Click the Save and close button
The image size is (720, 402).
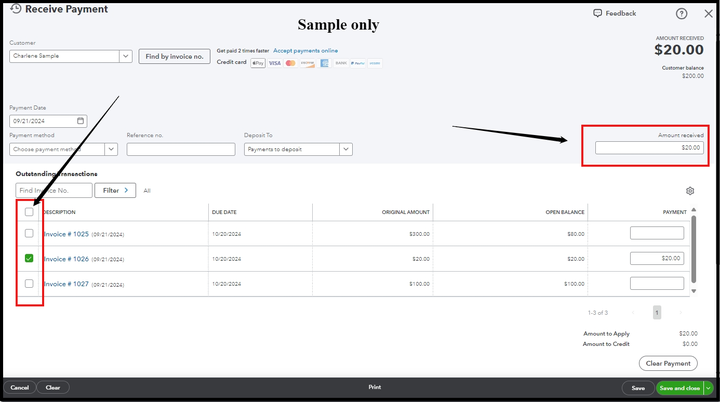680,388
